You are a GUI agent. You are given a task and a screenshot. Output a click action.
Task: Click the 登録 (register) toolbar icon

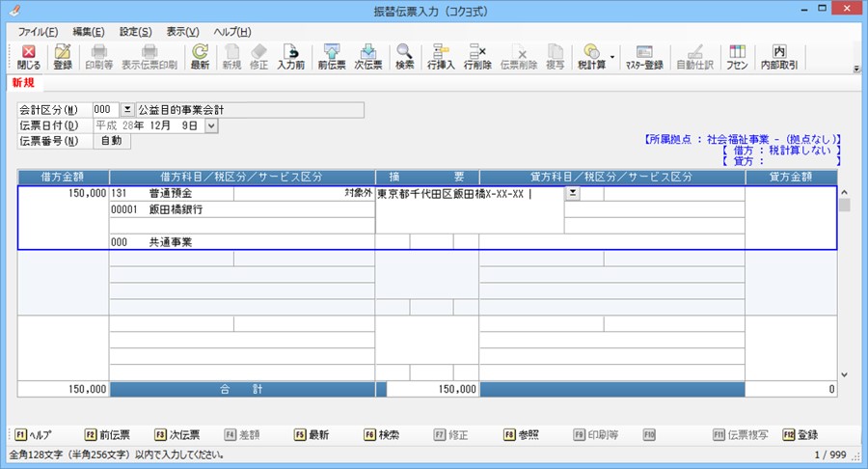pos(63,57)
